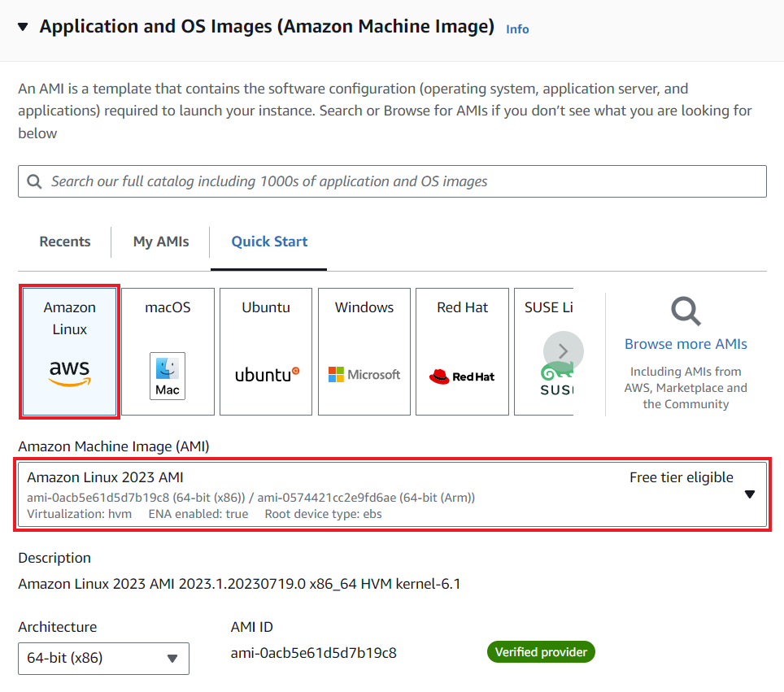Switch to the Recents tab
Viewport: 784px width, 692px height.
(x=64, y=242)
